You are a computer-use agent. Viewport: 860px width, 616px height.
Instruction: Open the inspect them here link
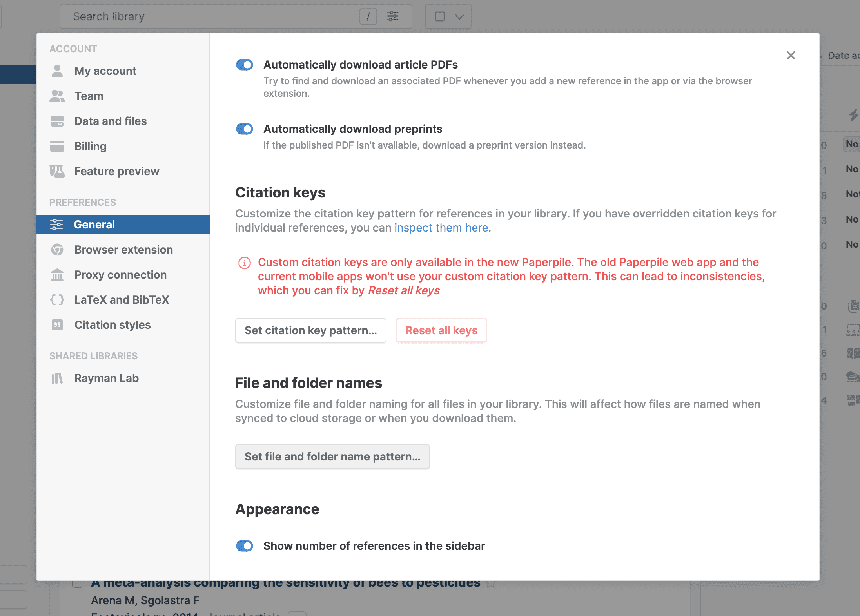[443, 228]
